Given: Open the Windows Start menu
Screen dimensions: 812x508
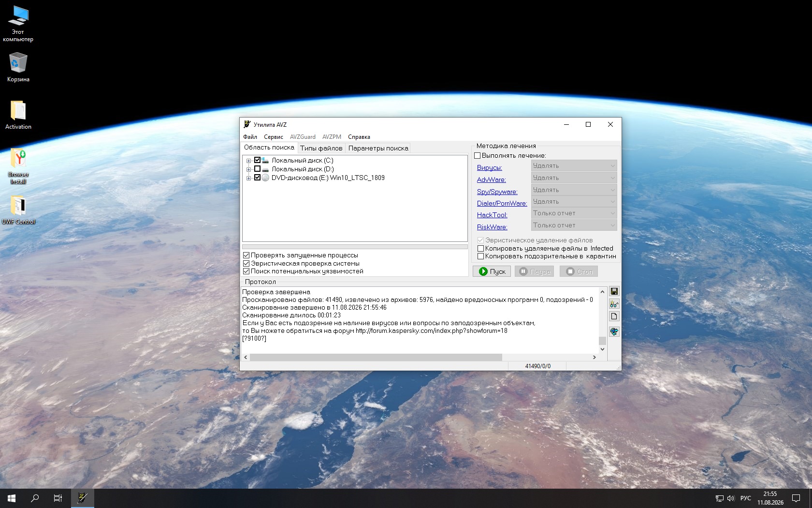Looking at the screenshot, I should coord(12,498).
